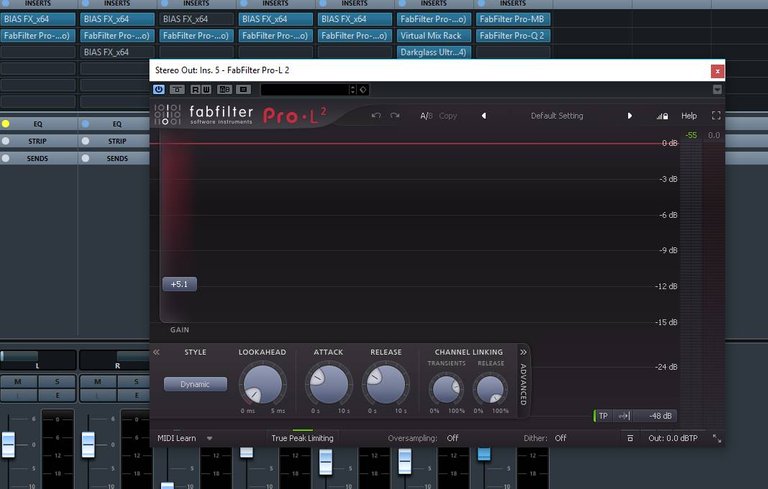Click the Channel Linking Release knob
The width and height of the screenshot is (768, 489).
490,389
